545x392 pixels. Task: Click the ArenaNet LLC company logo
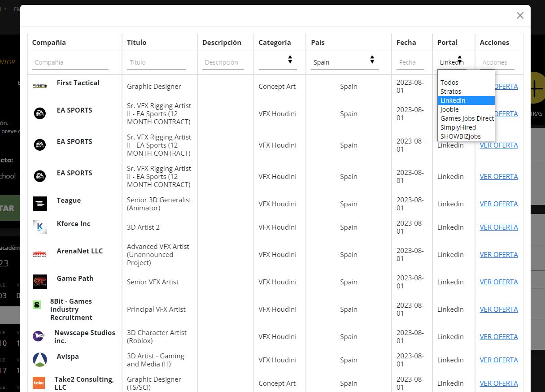pyautogui.click(x=40, y=254)
